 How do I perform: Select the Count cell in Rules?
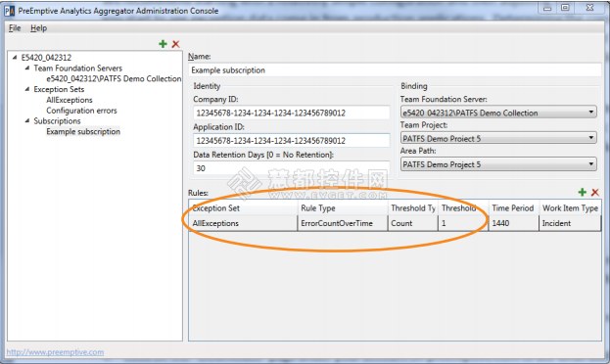pos(413,223)
